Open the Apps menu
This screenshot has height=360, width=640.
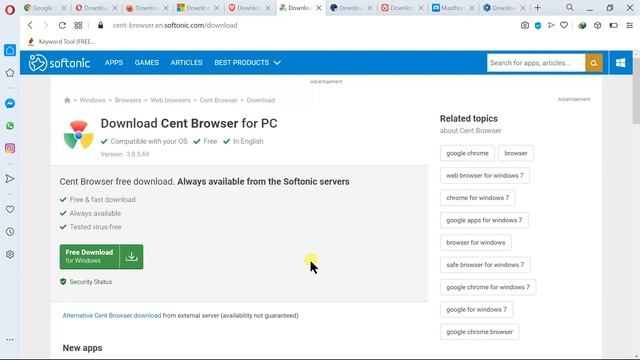pyautogui.click(x=114, y=63)
